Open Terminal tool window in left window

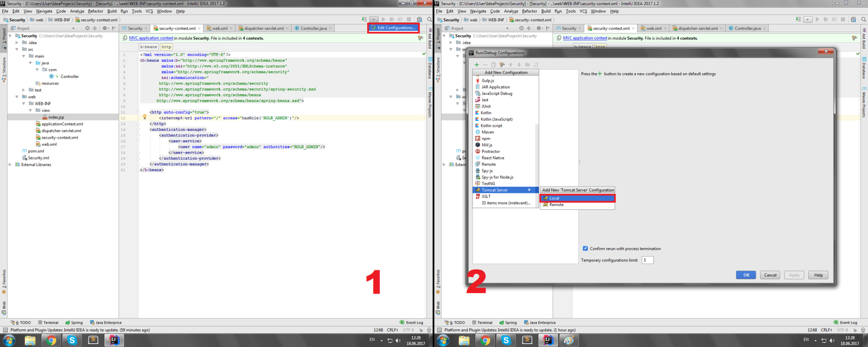(x=48, y=323)
